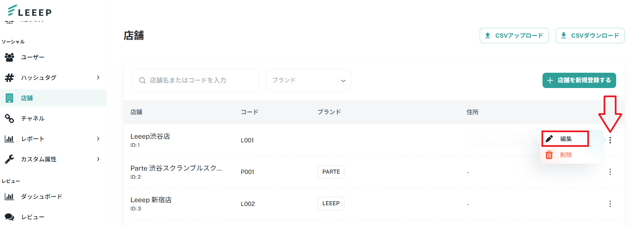Click the store building icon in sidebar
Image resolution: width=644 pixels, height=226 pixels.
pyautogui.click(x=10, y=98)
